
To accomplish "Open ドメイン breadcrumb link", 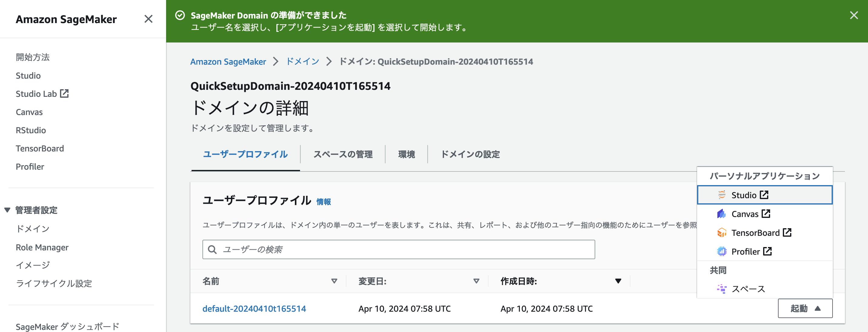I will [302, 61].
